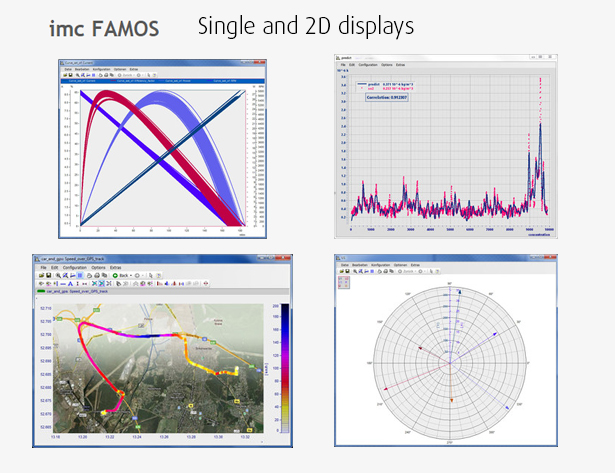This screenshot has width=615, height=473.
Task: Open Extras menu in polar plot window
Action: [x=415, y=265]
